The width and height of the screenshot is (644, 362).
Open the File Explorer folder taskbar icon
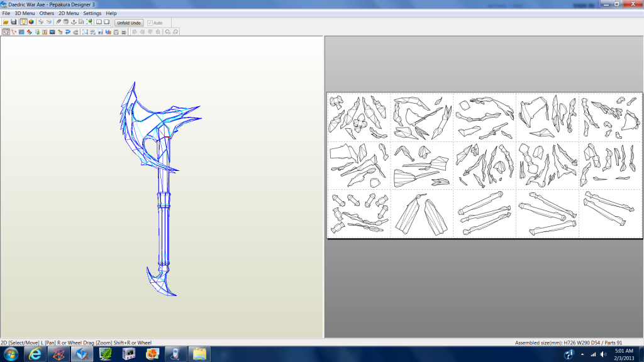point(199,354)
